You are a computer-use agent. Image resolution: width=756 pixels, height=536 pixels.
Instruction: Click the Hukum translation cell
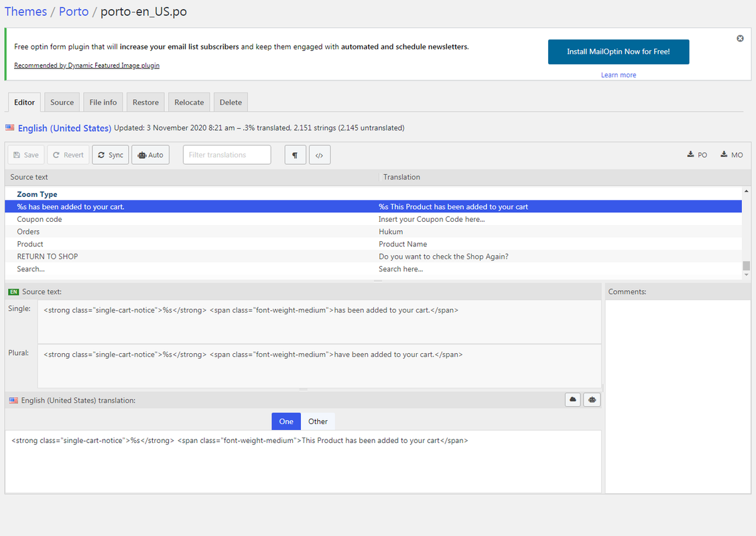point(391,232)
